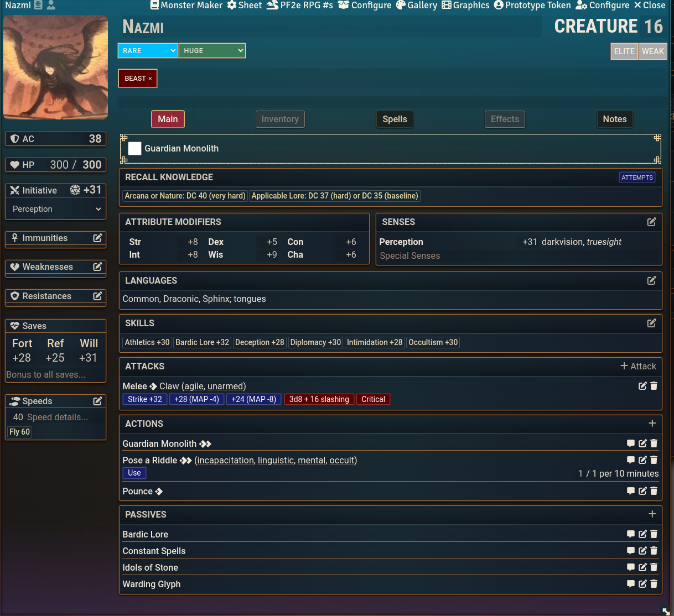
Task: Click the user icon beside Nazmi title
Action: [51, 5]
